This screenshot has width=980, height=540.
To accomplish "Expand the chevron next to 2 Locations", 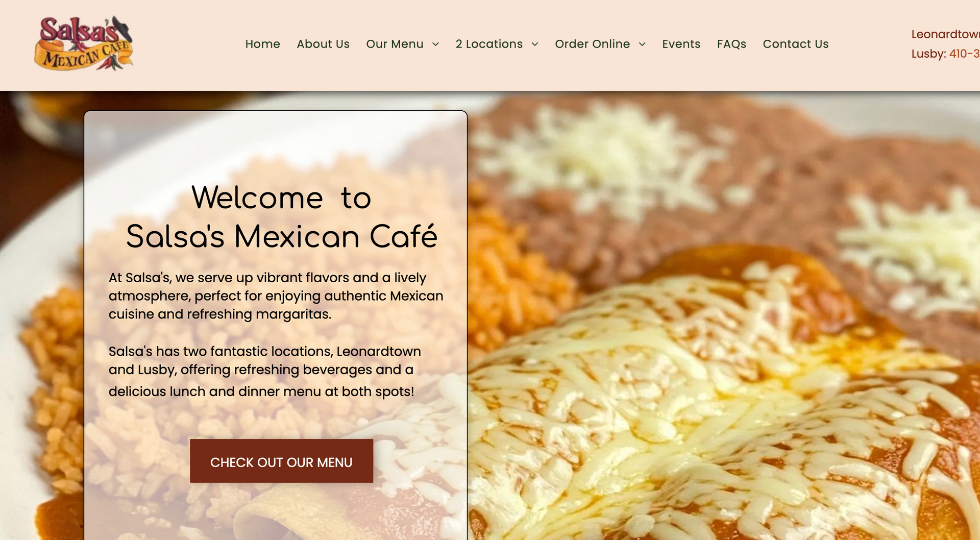I will [x=535, y=44].
